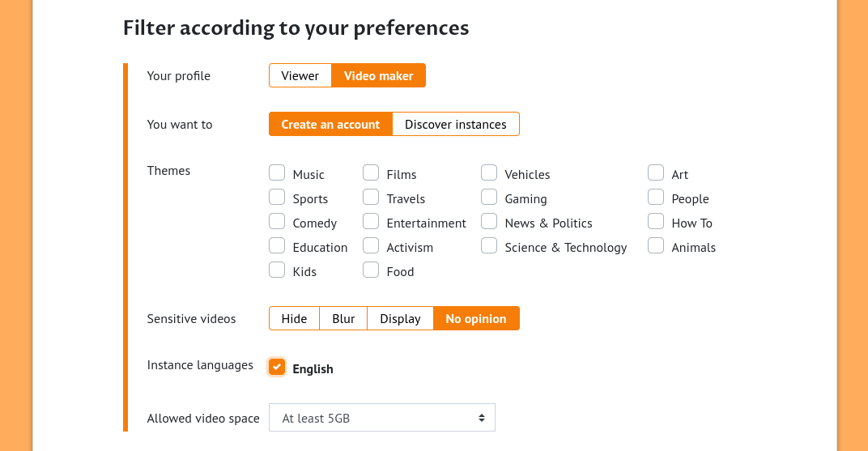Image resolution: width=868 pixels, height=451 pixels.
Task: Set sensitive videos to Hide
Action: click(294, 318)
